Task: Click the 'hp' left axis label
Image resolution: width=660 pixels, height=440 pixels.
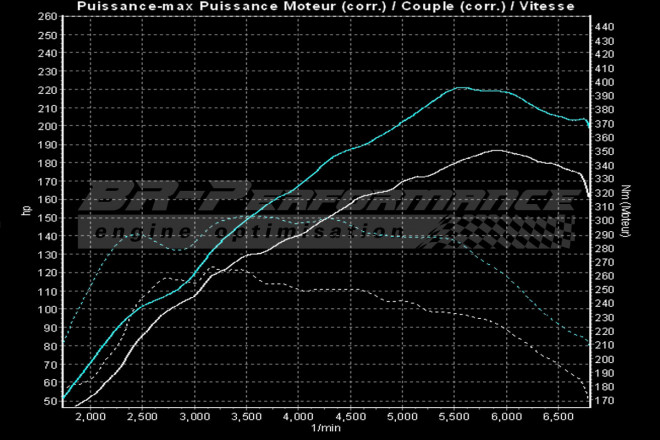Action: click(14, 209)
